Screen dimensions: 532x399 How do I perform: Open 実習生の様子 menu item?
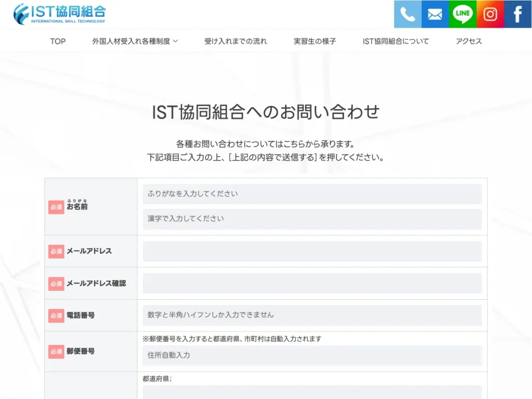point(315,42)
